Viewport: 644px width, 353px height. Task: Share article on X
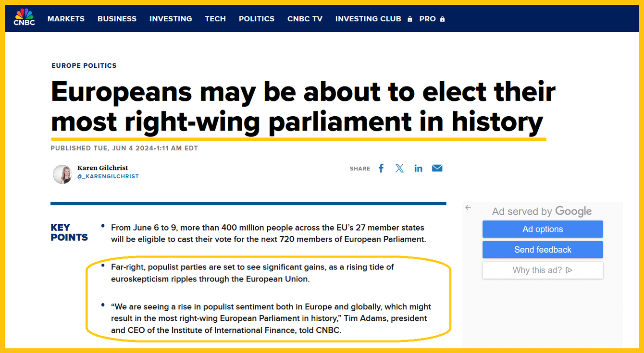coord(399,168)
